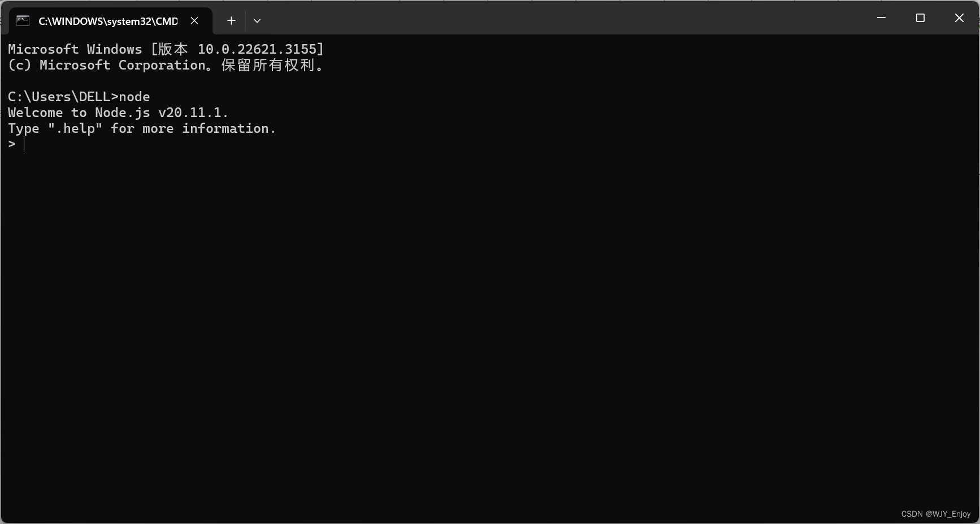Place the cursor at the Node REPL prompt

[x=24, y=144]
